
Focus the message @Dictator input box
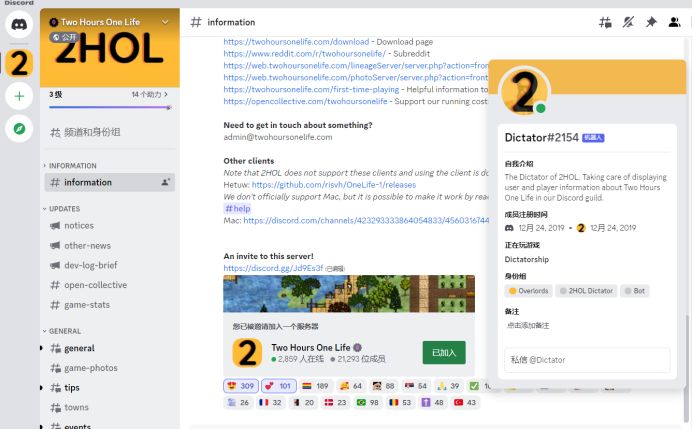click(x=587, y=360)
